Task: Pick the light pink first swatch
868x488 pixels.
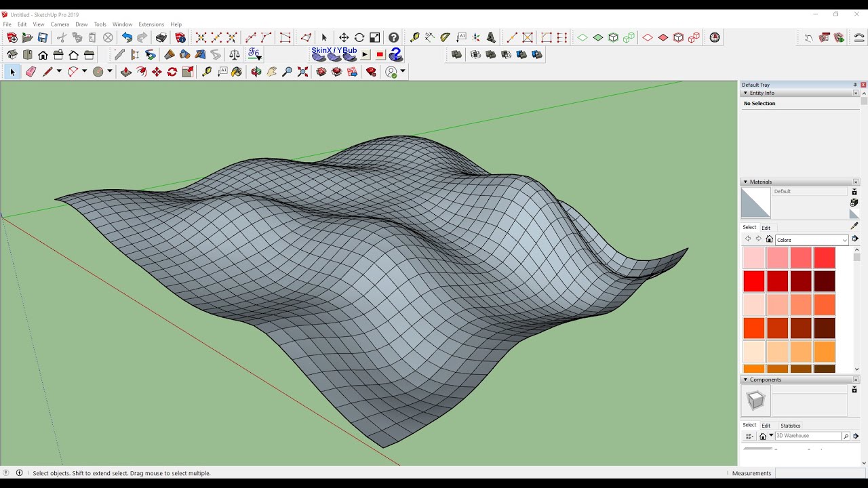Action: [754, 258]
